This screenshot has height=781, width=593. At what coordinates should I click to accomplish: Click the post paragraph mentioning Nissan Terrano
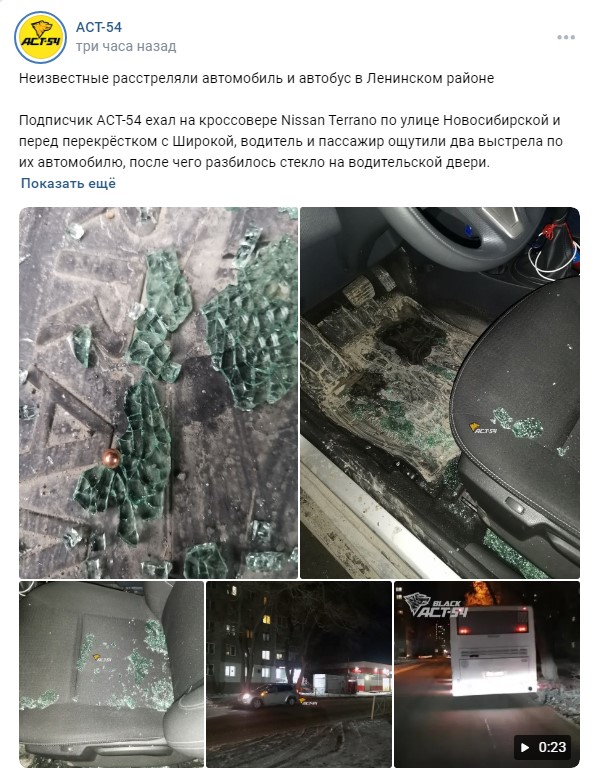tap(291, 141)
